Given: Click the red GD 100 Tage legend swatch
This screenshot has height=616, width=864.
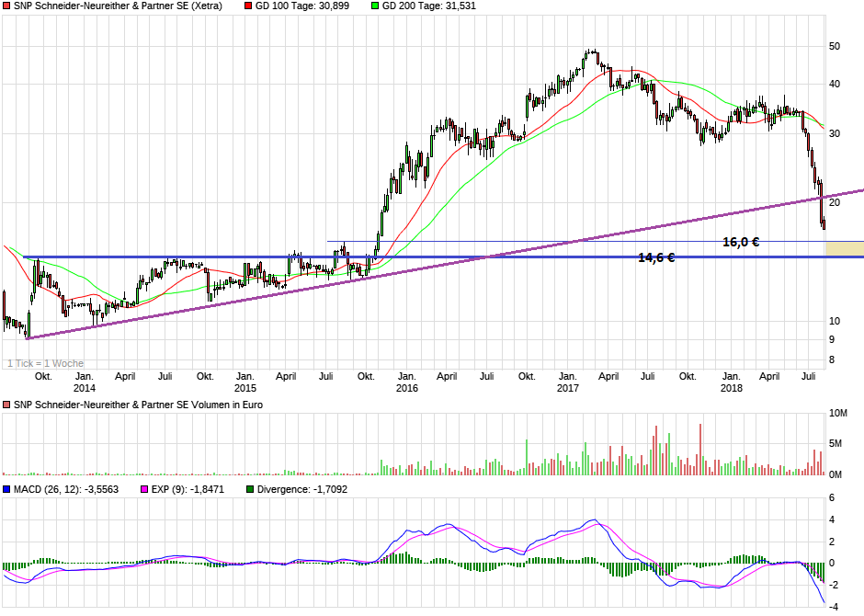Looking at the screenshot, I should (x=248, y=6).
